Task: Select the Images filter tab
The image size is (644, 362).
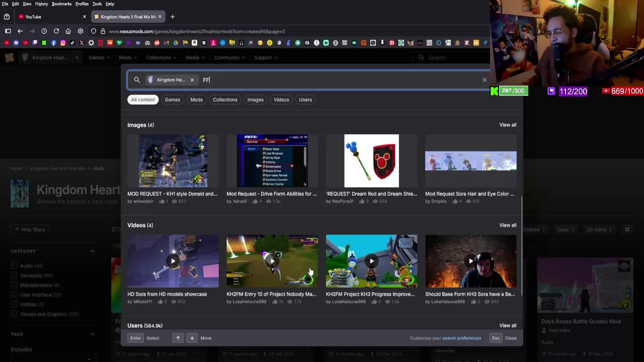Action: 255,100
